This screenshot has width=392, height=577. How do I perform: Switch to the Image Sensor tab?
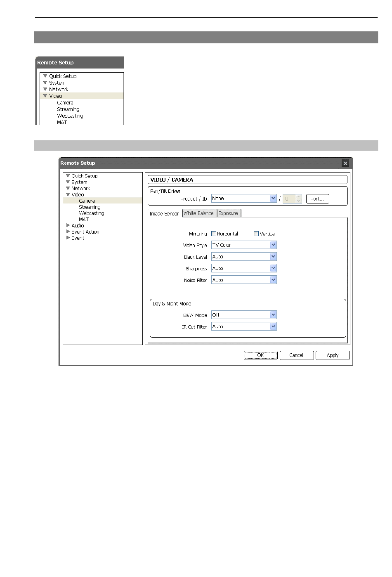(164, 213)
